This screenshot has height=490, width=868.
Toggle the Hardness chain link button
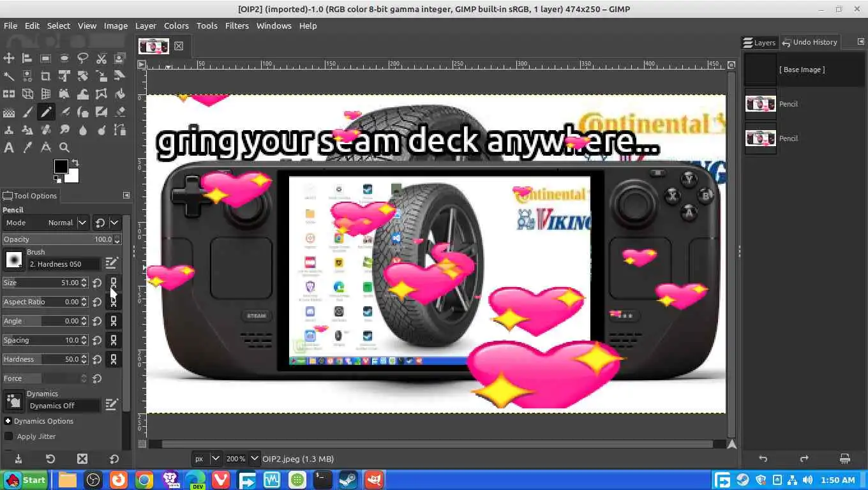click(x=114, y=359)
